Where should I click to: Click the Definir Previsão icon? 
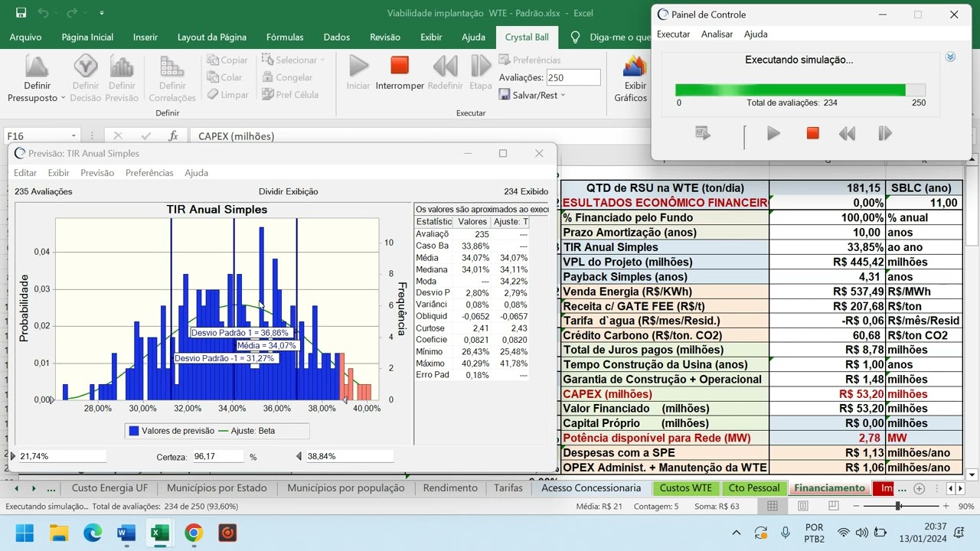click(x=122, y=67)
